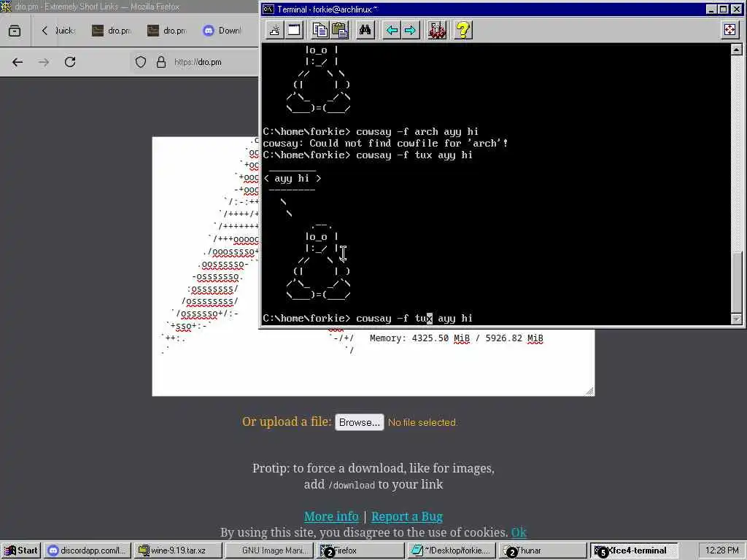Switch to the first dro.pm tab

point(112,31)
